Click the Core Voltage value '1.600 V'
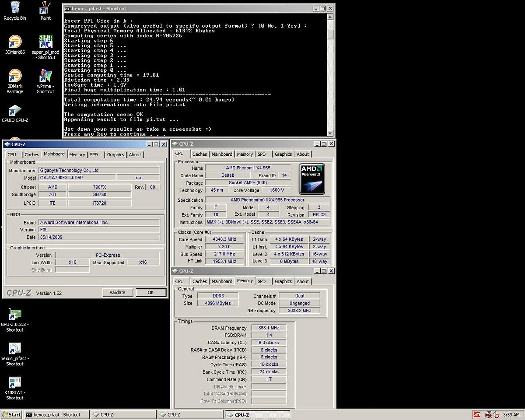The height and width of the screenshot is (420, 525). (x=276, y=190)
